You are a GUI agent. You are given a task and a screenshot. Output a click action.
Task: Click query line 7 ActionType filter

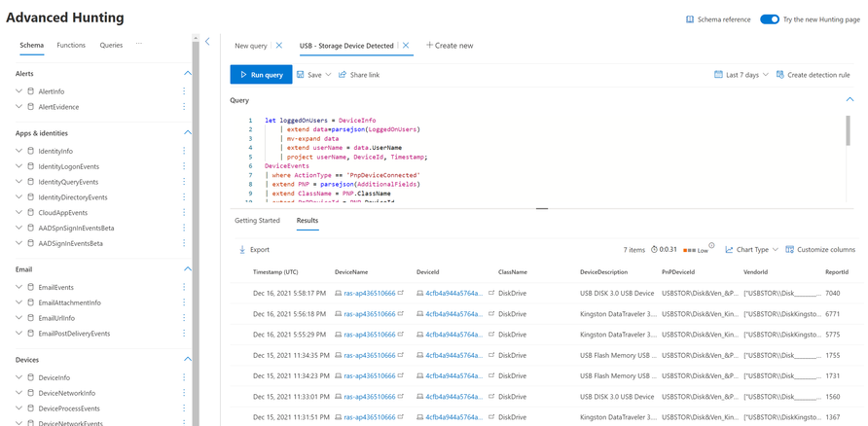tap(343, 175)
